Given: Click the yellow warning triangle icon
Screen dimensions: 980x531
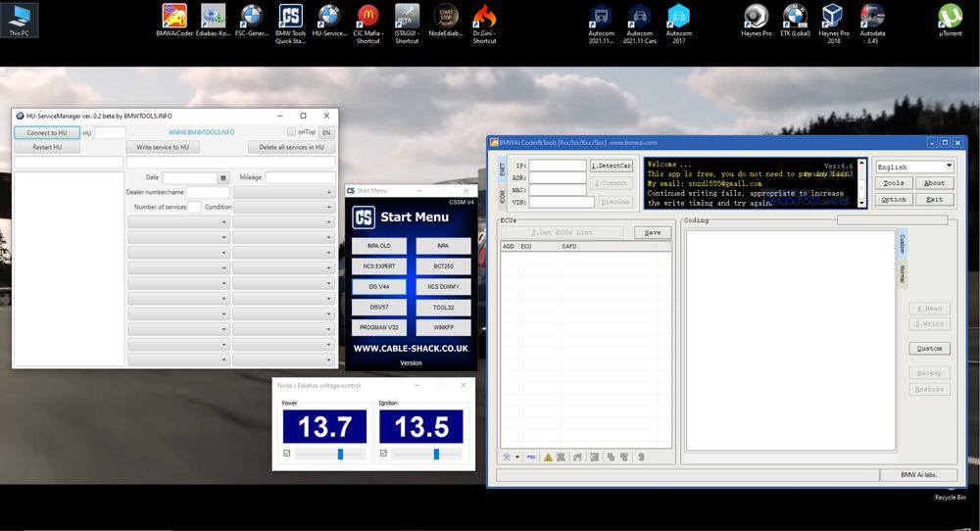Looking at the screenshot, I should (x=548, y=457).
